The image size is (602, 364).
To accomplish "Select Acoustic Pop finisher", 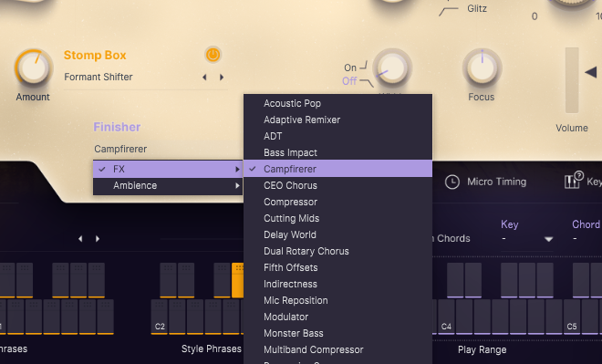I will tap(337, 103).
